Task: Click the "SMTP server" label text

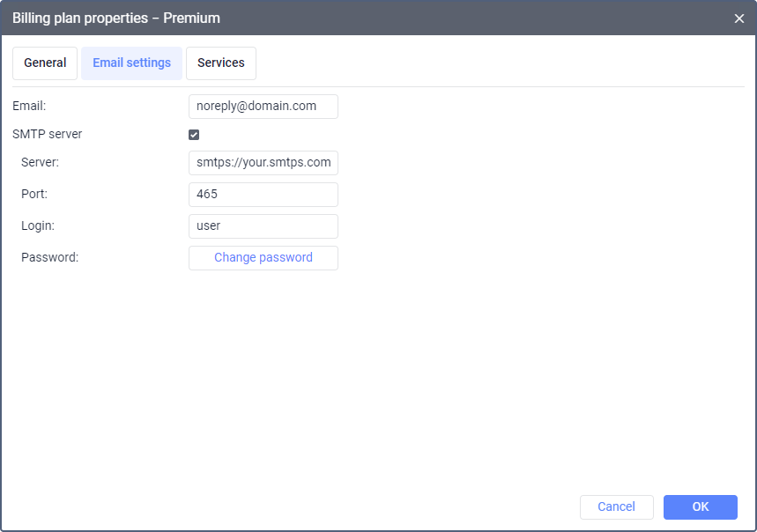Action: pyautogui.click(x=48, y=135)
